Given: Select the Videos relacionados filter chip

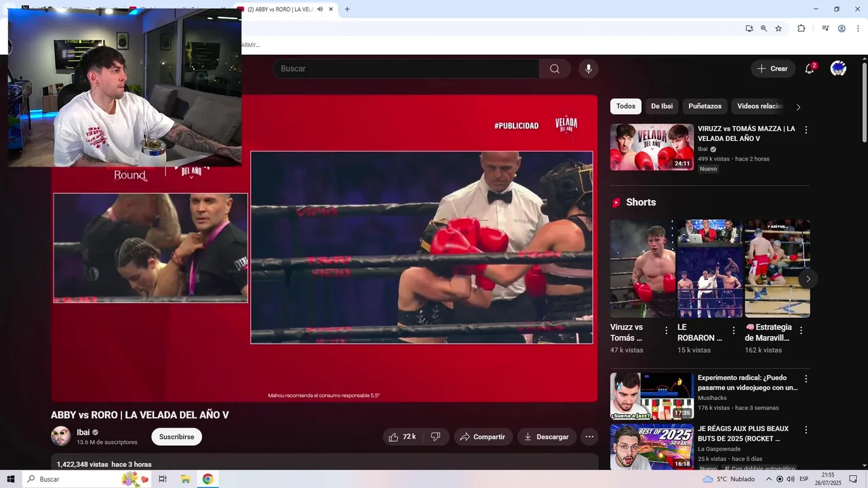Looking at the screenshot, I should pyautogui.click(x=759, y=106).
